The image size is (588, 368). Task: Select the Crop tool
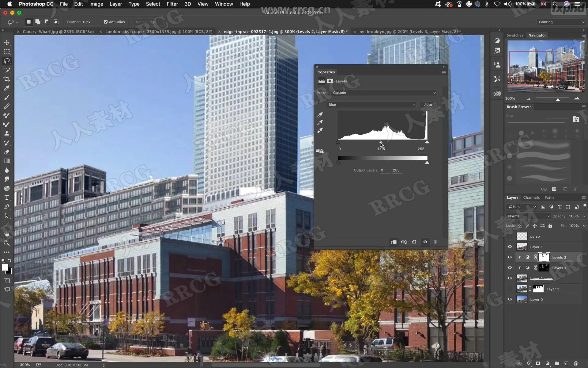pyautogui.click(x=7, y=79)
